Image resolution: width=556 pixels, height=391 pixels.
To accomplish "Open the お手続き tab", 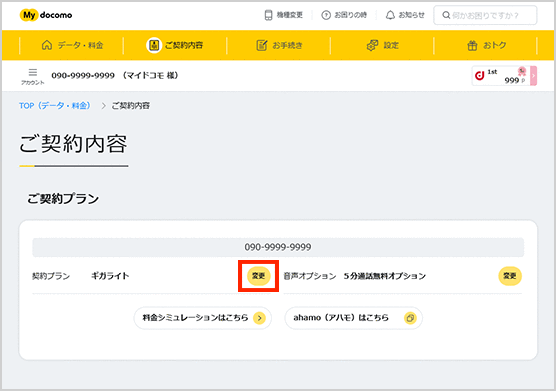I will pos(279,45).
